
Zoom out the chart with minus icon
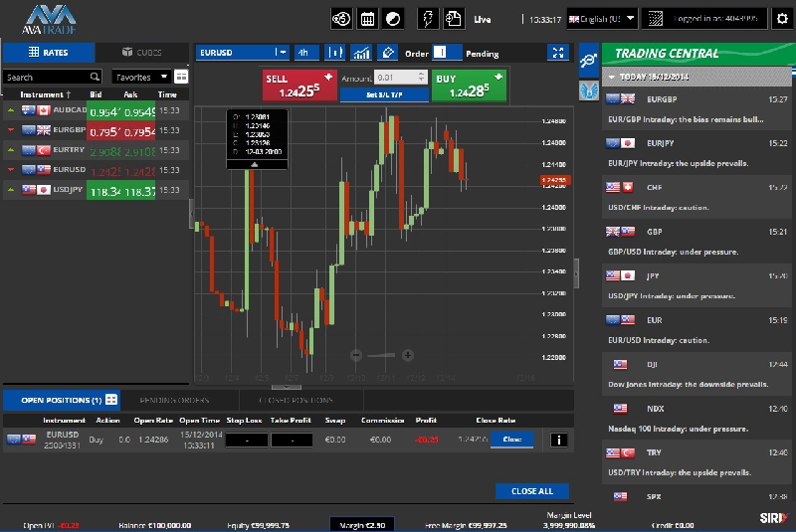click(x=356, y=355)
